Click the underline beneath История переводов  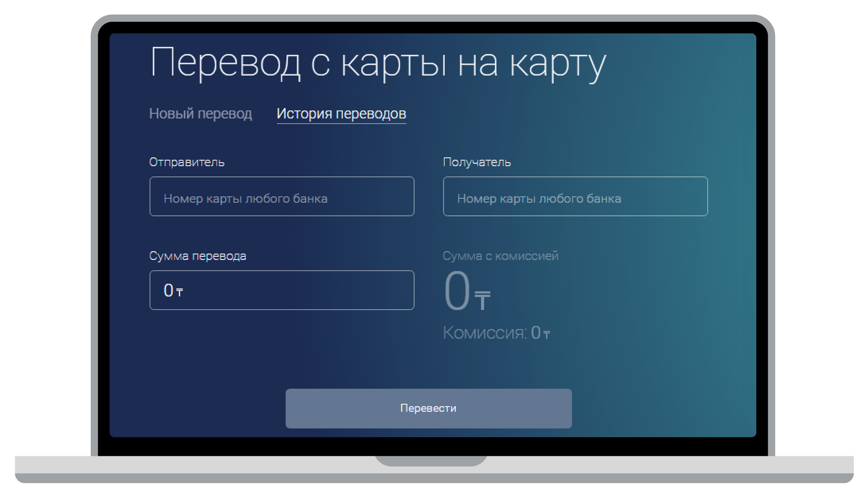click(341, 124)
